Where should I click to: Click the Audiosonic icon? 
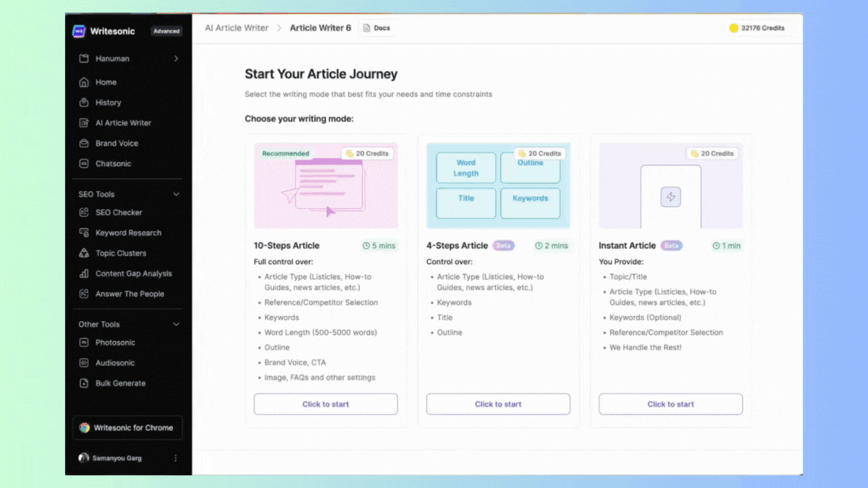tap(84, 363)
